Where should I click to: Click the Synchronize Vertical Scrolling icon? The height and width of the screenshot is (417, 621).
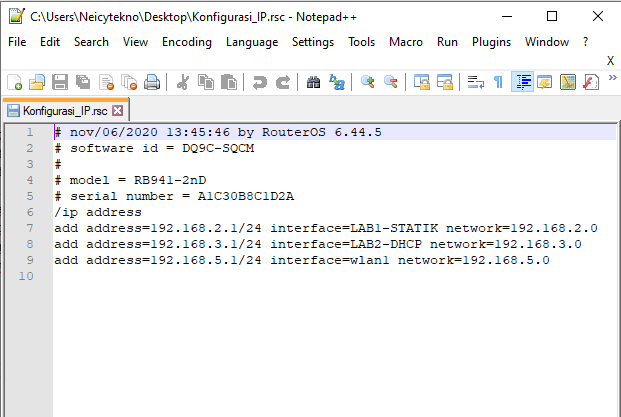(x=422, y=82)
